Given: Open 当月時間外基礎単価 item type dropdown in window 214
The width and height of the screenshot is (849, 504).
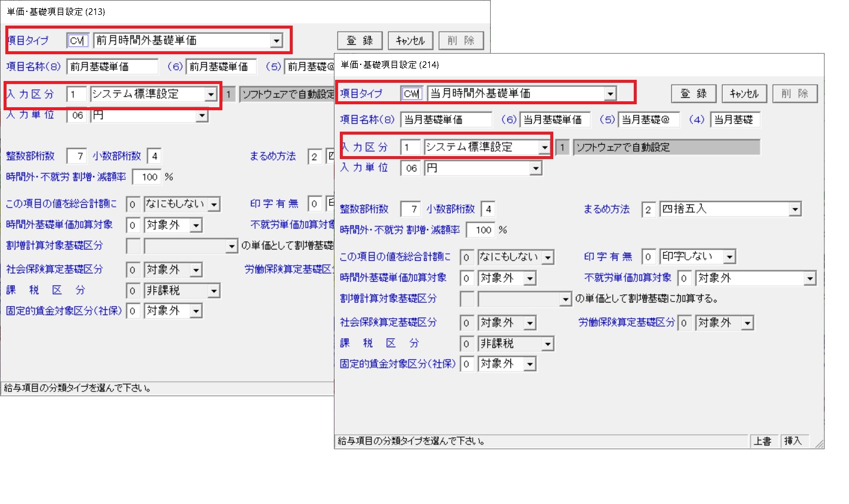Looking at the screenshot, I should pos(610,94).
